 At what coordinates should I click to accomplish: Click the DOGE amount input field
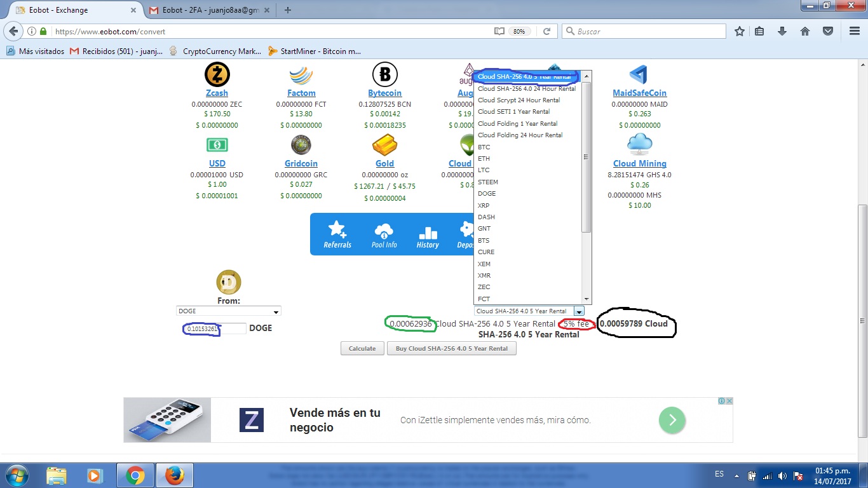[x=215, y=329]
